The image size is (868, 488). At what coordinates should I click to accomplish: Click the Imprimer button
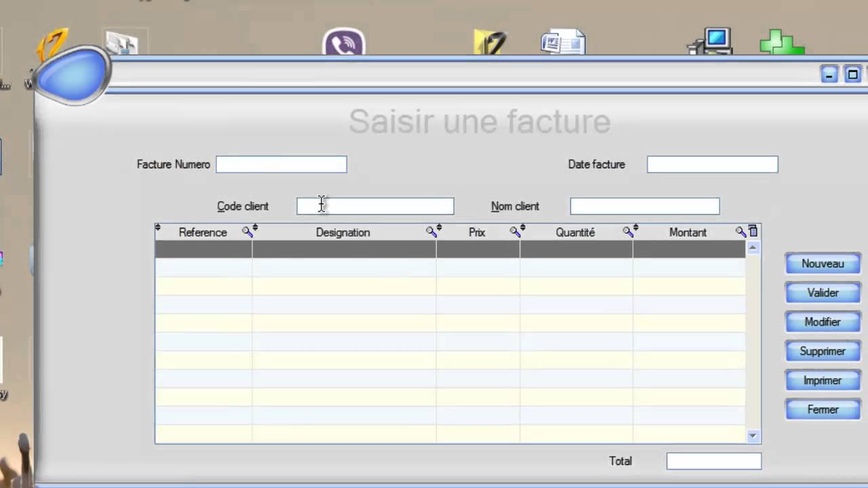823,380
